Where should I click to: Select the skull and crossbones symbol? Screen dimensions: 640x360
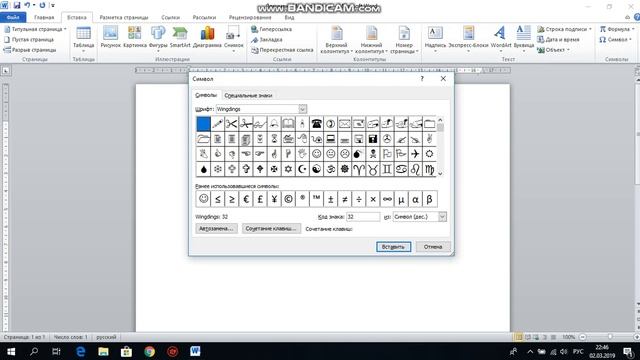[373, 154]
